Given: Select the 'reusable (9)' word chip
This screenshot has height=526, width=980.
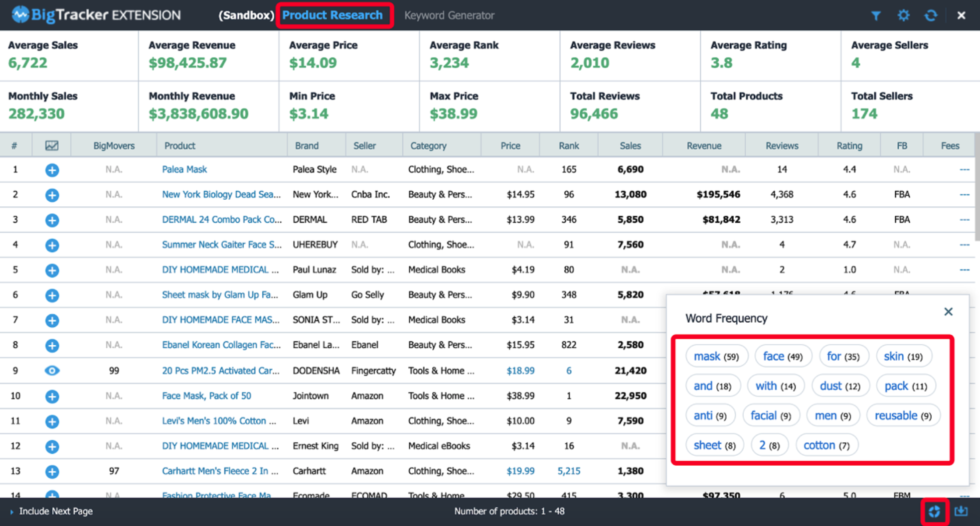Looking at the screenshot, I should click(903, 415).
